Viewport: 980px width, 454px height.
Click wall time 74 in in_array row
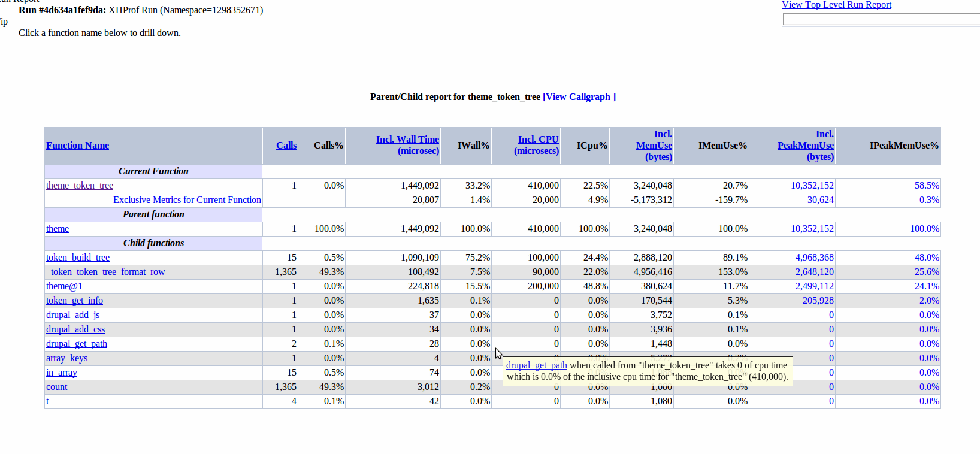(434, 373)
